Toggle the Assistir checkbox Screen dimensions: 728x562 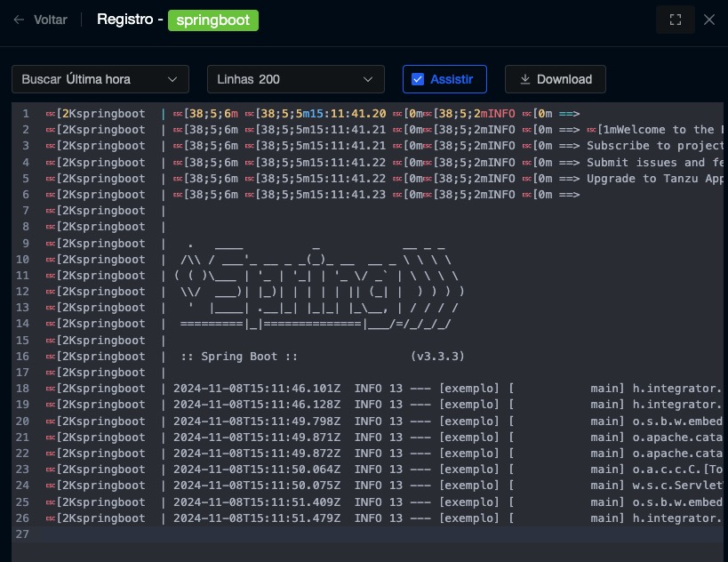(418, 79)
